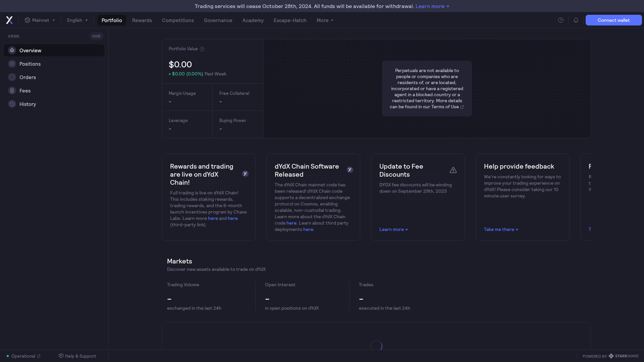Open the English language dropdown

77,20
